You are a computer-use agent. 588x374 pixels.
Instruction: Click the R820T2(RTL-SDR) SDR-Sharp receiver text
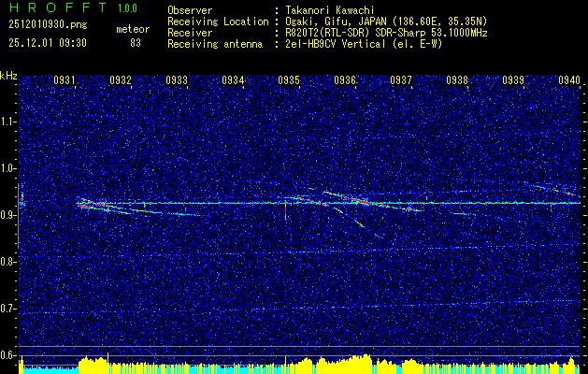[x=387, y=33]
